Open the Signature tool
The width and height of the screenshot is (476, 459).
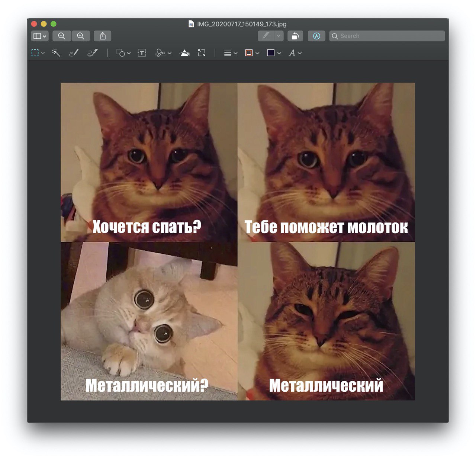(x=160, y=53)
